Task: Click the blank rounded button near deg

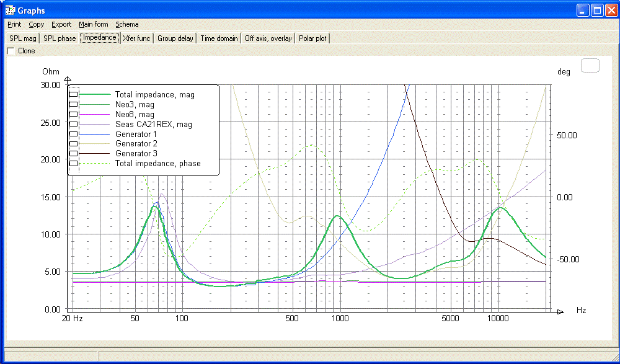Action: pos(590,65)
